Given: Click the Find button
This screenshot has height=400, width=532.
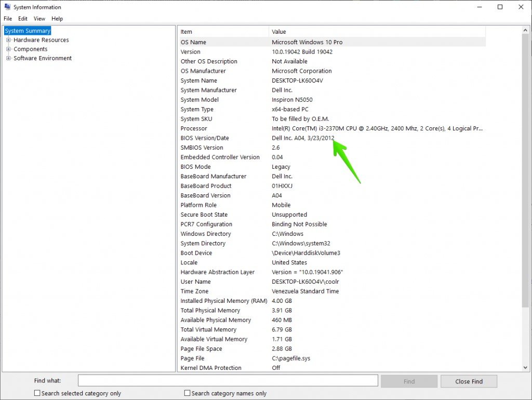Looking at the screenshot, I should click(409, 381).
